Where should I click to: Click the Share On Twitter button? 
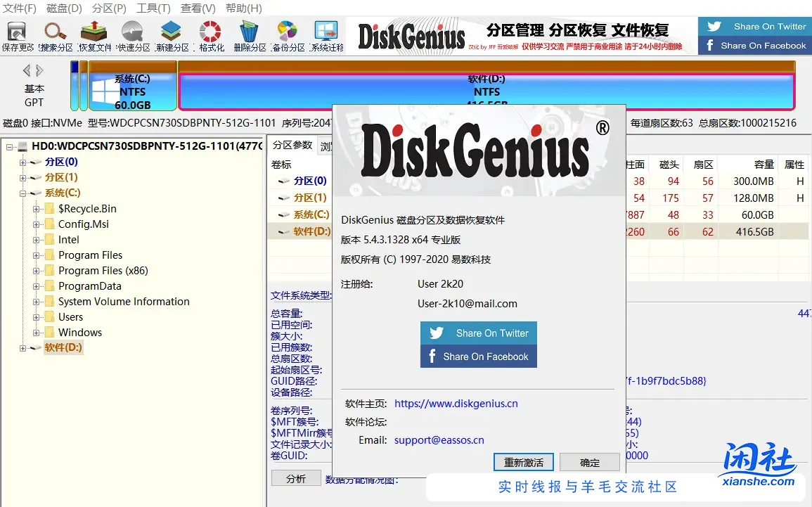coord(478,333)
